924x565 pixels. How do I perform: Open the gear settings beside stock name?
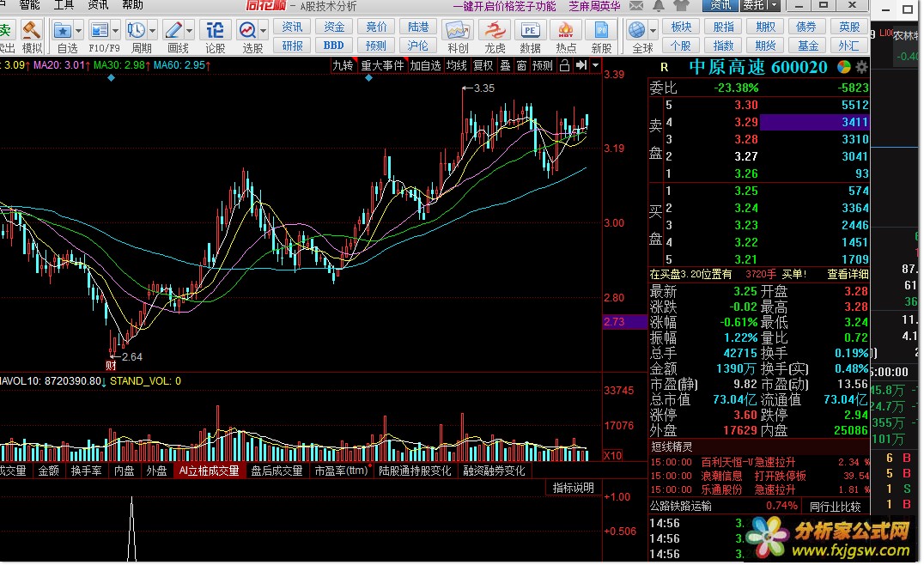pyautogui.click(x=861, y=67)
